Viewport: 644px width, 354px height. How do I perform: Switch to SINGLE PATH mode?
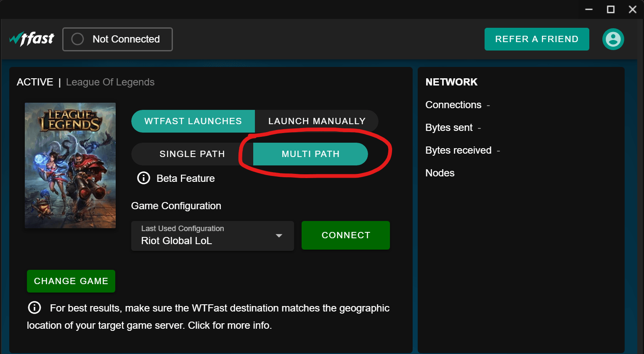click(x=192, y=154)
